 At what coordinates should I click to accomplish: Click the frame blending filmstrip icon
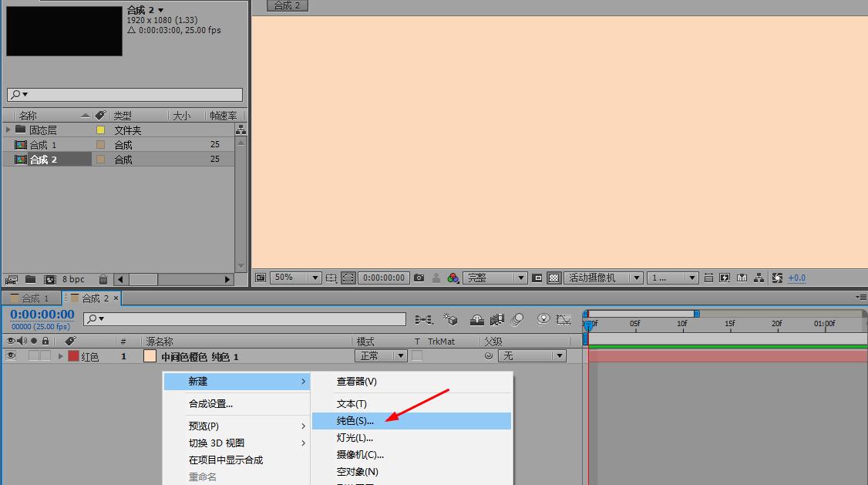pyautogui.click(x=497, y=319)
